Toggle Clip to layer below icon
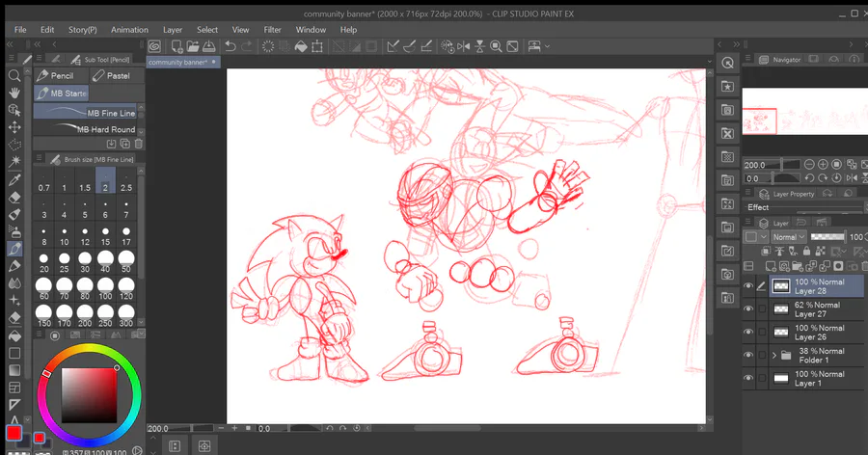Screen dimensions: 868x455 pos(767,252)
